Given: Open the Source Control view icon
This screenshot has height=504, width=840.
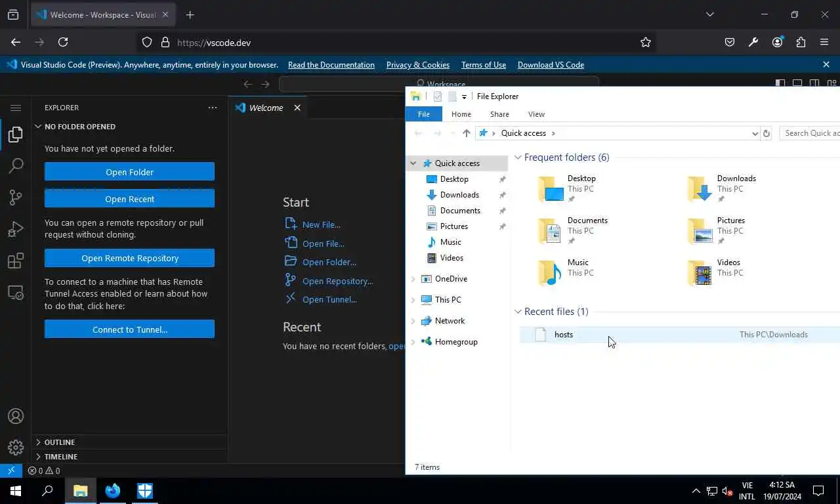Looking at the screenshot, I should click(x=16, y=198).
